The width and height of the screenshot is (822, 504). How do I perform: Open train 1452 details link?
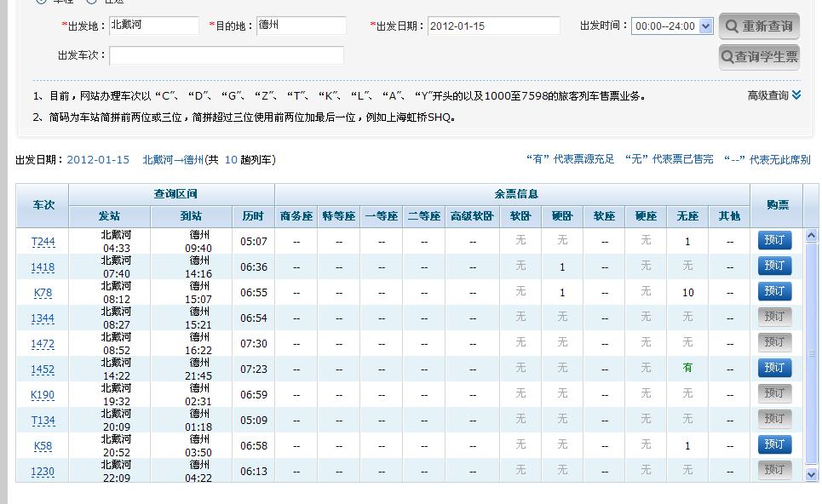(43, 369)
